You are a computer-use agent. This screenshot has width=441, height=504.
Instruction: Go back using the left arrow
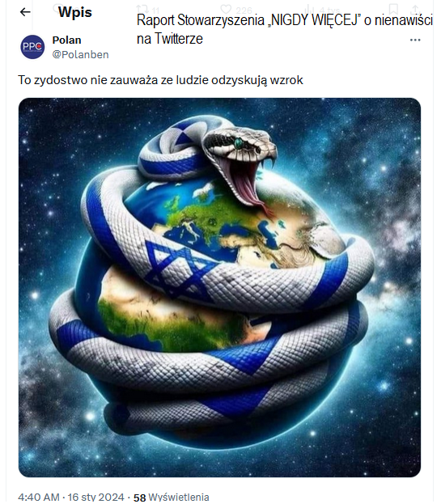tap(25, 12)
